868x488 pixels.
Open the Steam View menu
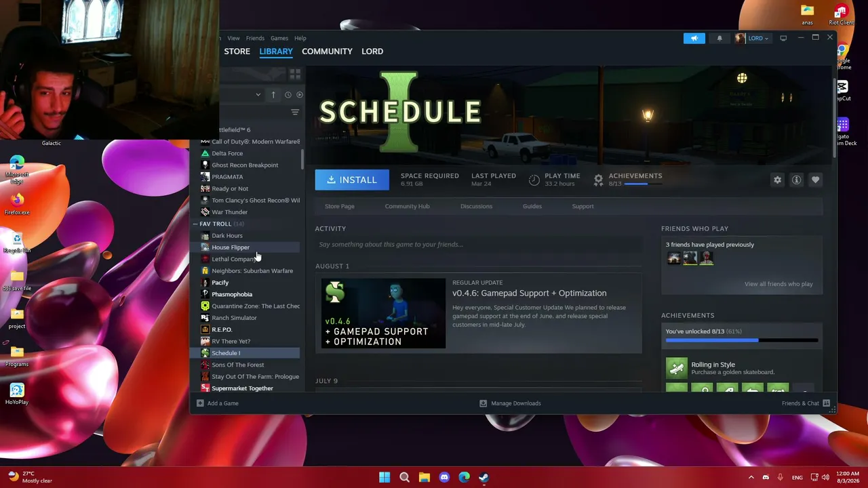[x=233, y=38]
